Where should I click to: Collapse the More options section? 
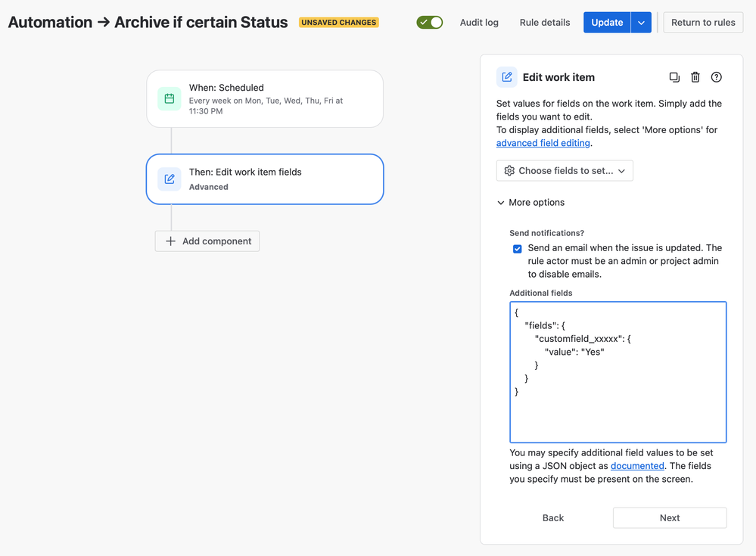click(530, 203)
